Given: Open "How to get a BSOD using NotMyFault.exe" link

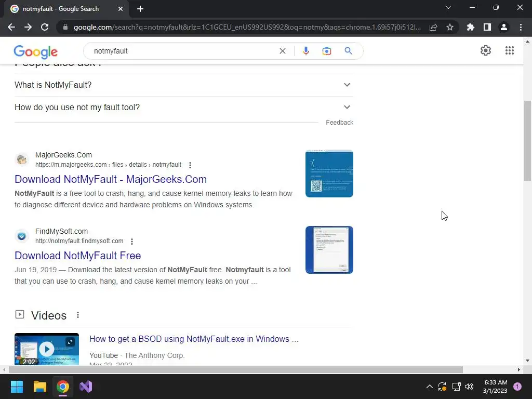Looking at the screenshot, I should pyautogui.click(x=194, y=339).
